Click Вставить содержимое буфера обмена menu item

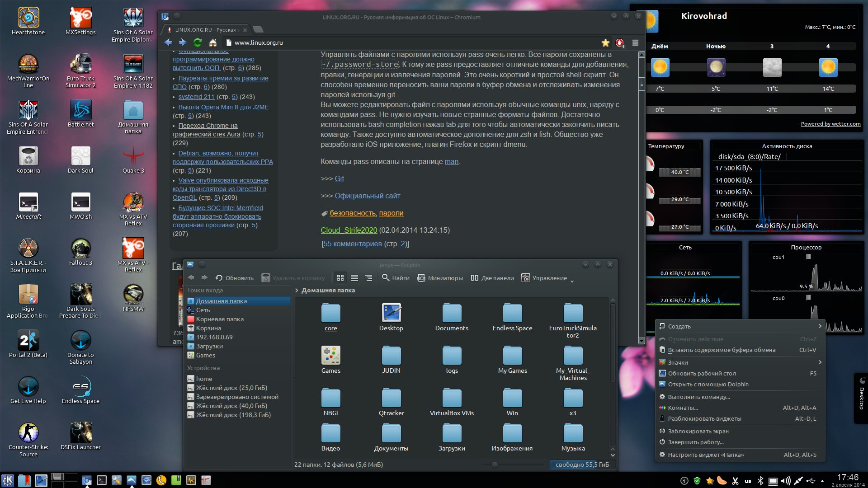722,350
